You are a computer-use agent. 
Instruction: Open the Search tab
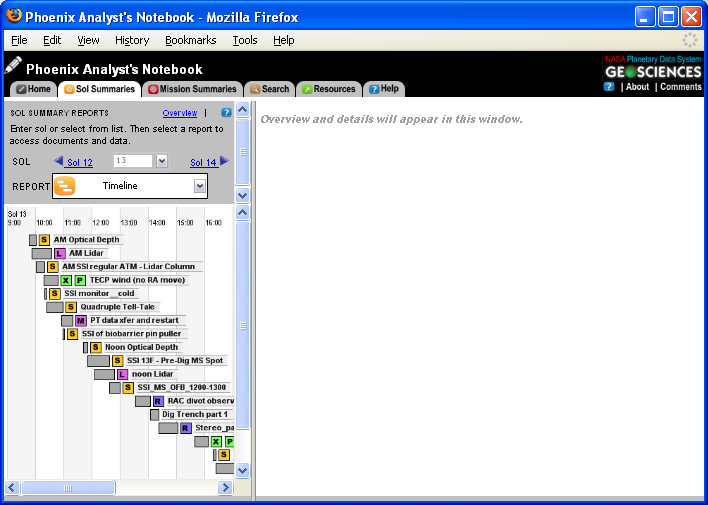tap(270, 89)
